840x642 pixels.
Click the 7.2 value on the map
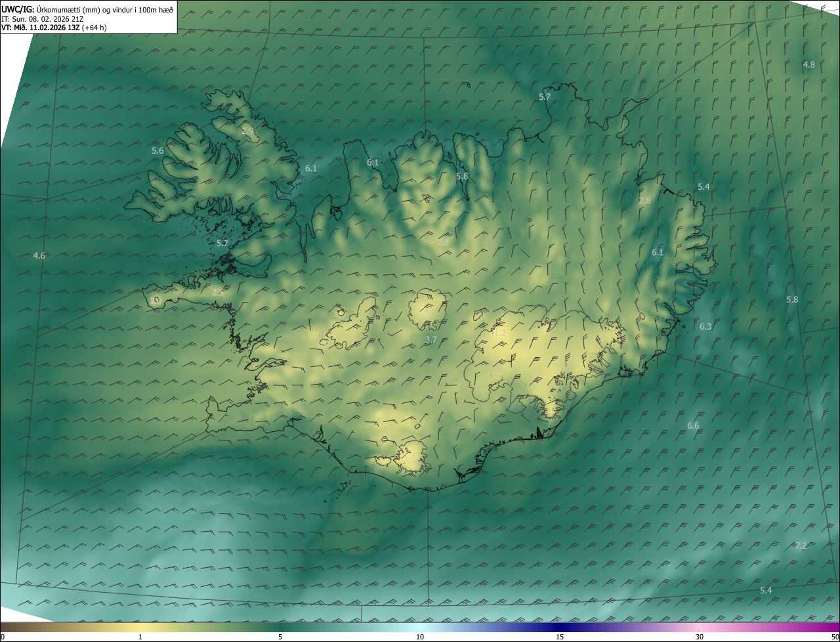[801, 546]
